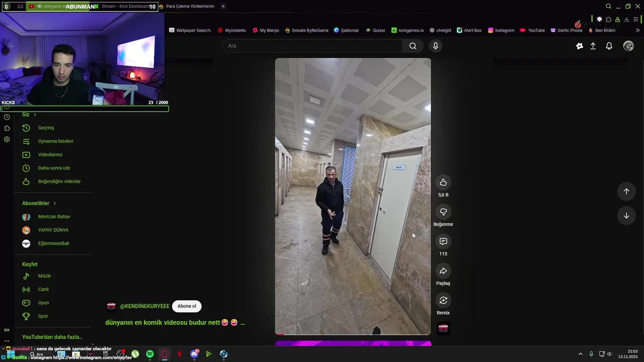
Task: Open the Gartic Phone bookmark
Action: coord(567,30)
